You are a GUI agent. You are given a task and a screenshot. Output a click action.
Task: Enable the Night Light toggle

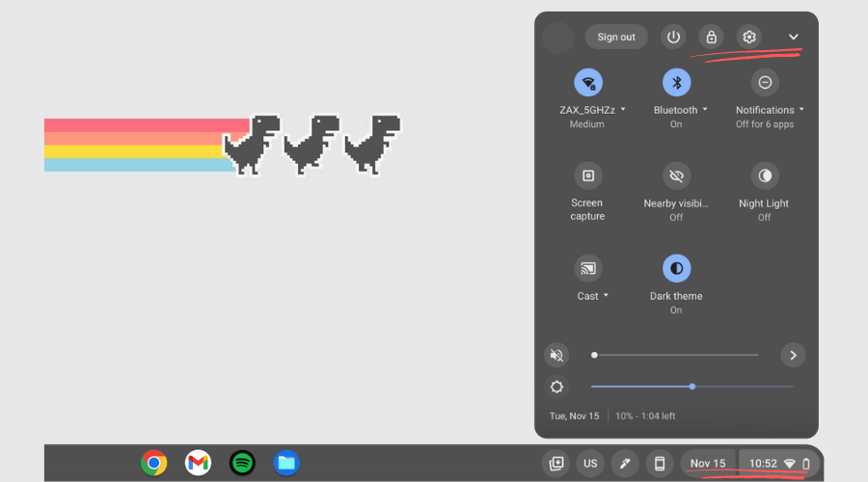tap(765, 176)
